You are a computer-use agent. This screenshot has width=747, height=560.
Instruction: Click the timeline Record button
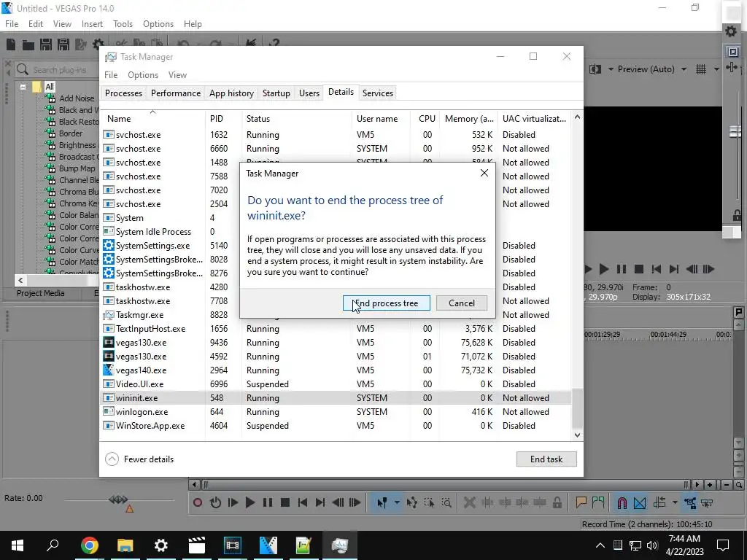198,502
